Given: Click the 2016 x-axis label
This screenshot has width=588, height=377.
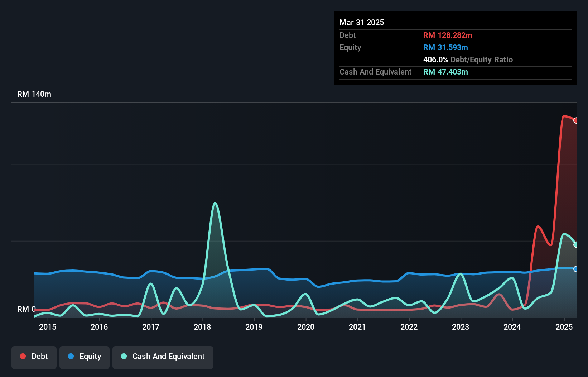Looking at the screenshot, I should (99, 327).
